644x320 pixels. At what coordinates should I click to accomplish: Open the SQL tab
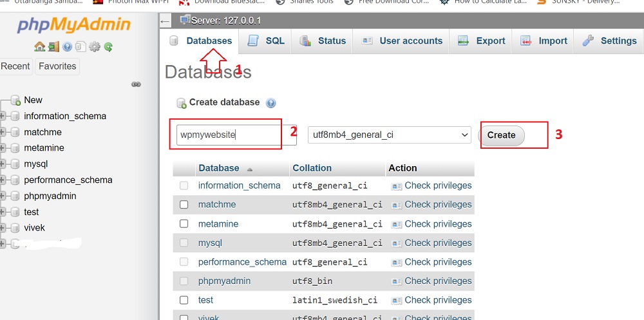[x=265, y=41]
